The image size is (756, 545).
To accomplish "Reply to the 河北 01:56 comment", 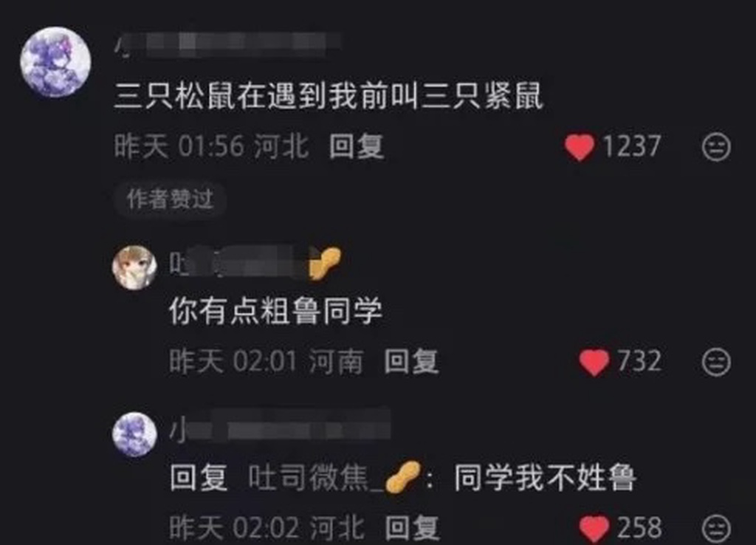I will coord(357,146).
